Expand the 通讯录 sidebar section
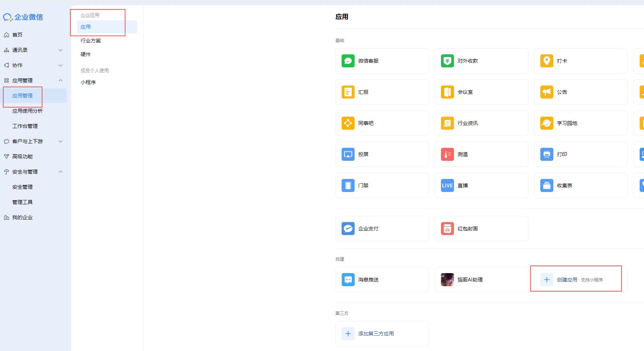The image size is (644, 351). coord(61,50)
